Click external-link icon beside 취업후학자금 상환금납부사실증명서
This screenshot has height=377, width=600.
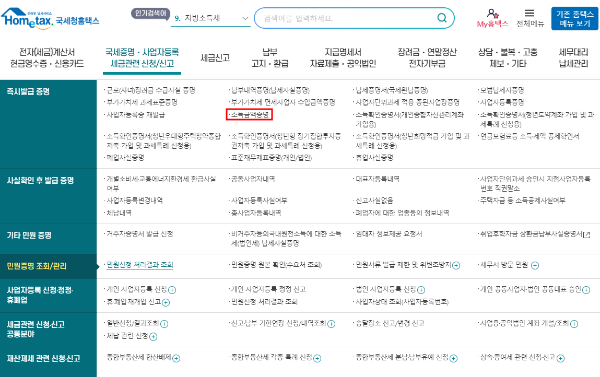coord(586,235)
